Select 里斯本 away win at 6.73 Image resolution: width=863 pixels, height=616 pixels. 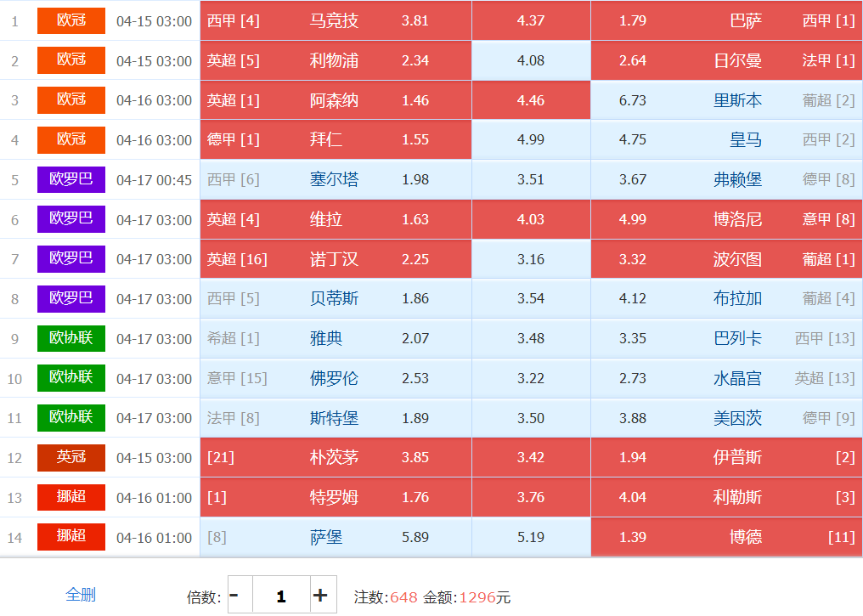726,100
